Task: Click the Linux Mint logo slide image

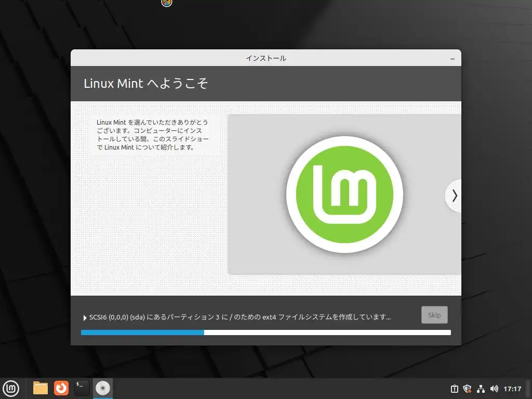Action: 344,194
